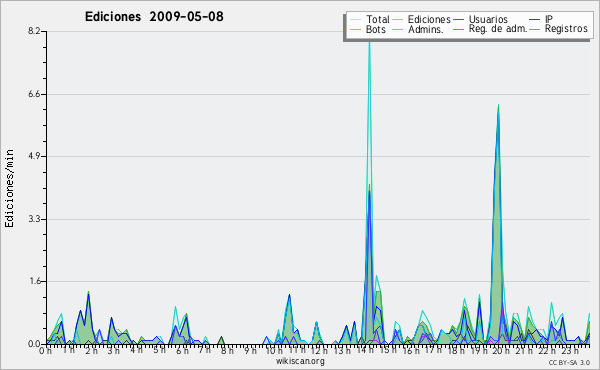Image resolution: width=600 pixels, height=370 pixels.
Task: Click the orange Bots legend line swatch
Action: click(356, 29)
